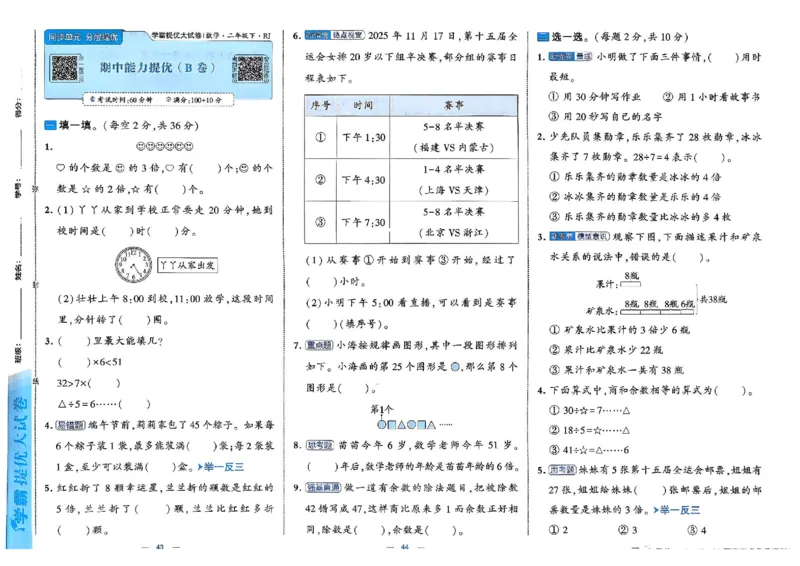Click the 易错题 tag on question 4
The image size is (800, 566).
click(x=70, y=425)
